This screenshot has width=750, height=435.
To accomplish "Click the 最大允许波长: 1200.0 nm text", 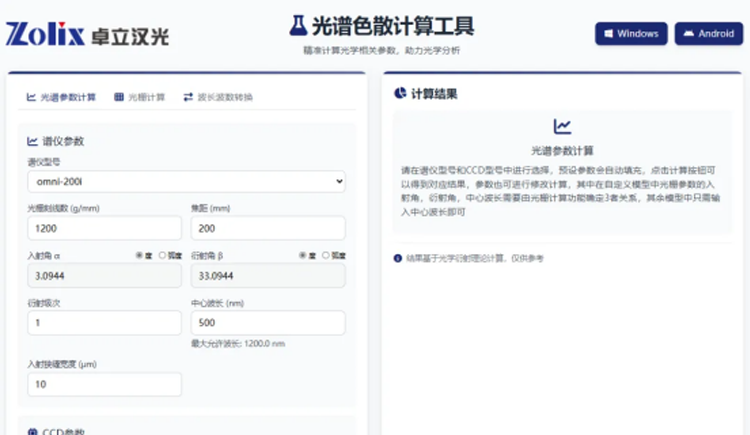I will click(x=238, y=344).
